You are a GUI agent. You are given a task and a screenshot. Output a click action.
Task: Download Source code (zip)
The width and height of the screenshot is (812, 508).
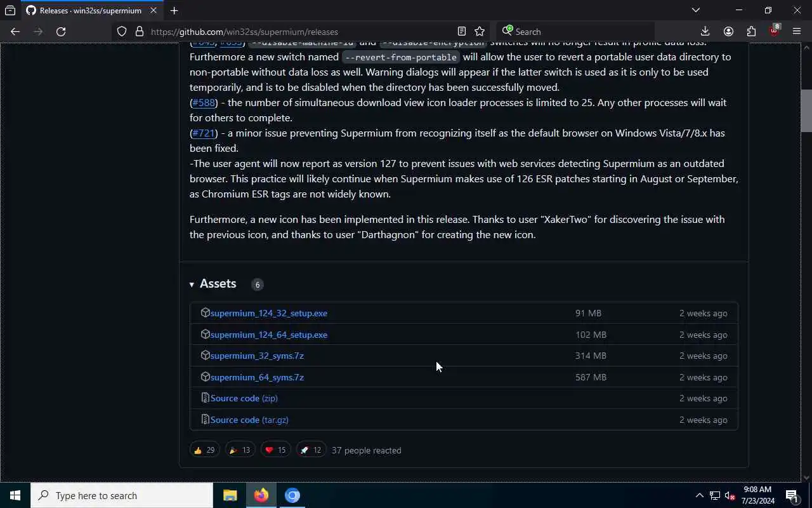[x=244, y=398]
